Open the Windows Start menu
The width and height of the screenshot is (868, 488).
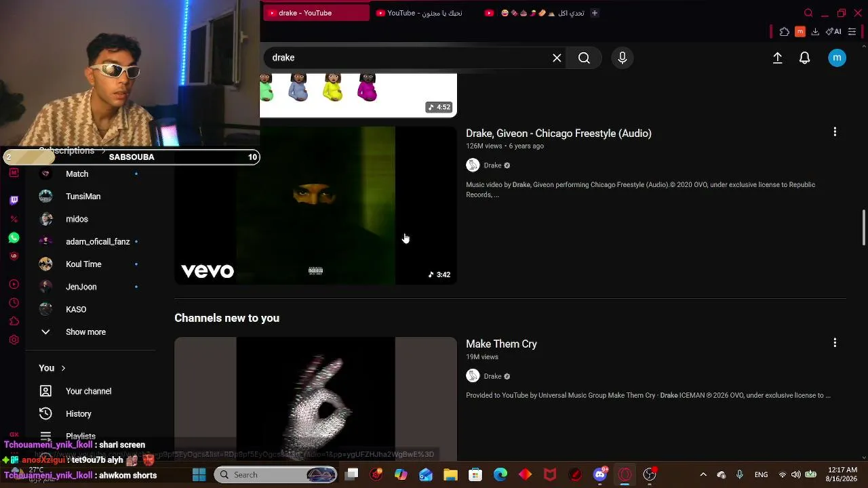tap(199, 475)
